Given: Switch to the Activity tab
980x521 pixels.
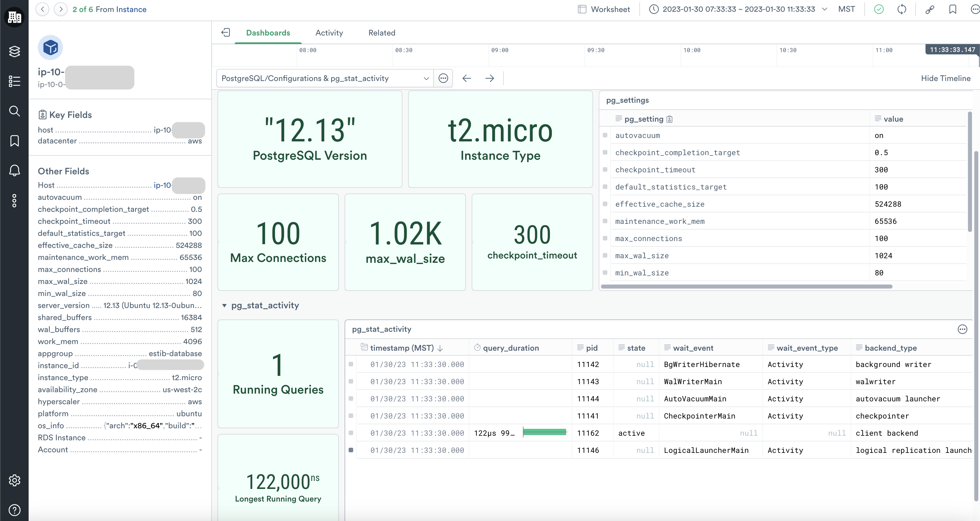Looking at the screenshot, I should pyautogui.click(x=329, y=33).
